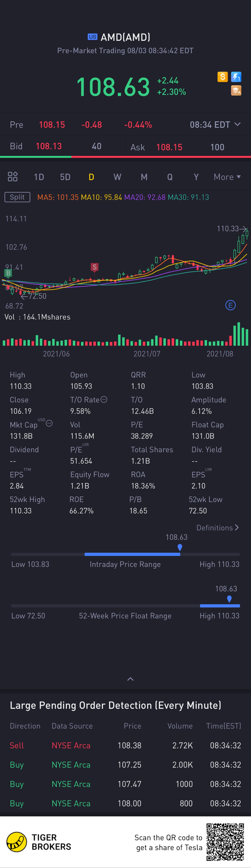This screenshot has width=251, height=868.
Task: Open T/O Rate info icon
Action: click(x=104, y=399)
